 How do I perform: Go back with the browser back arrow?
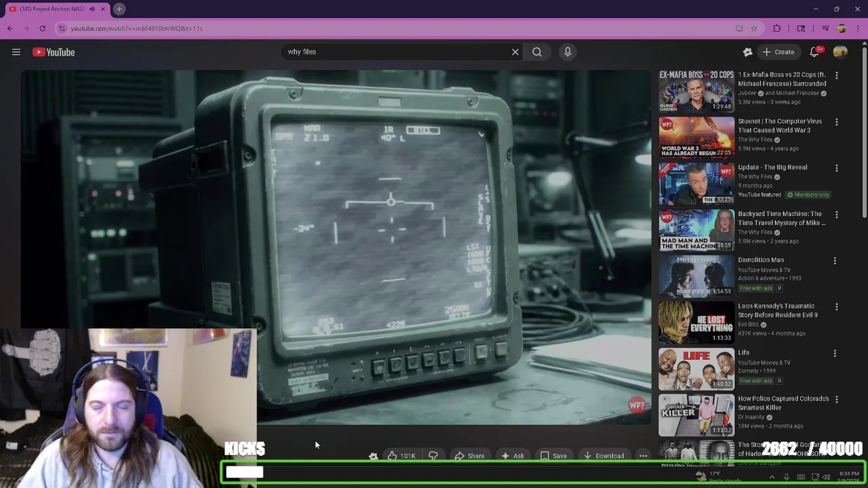tap(9, 28)
